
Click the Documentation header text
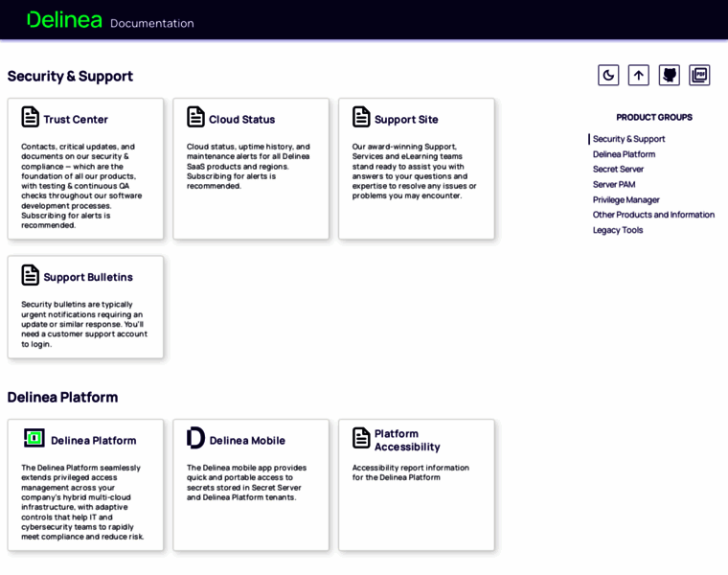[x=152, y=23]
